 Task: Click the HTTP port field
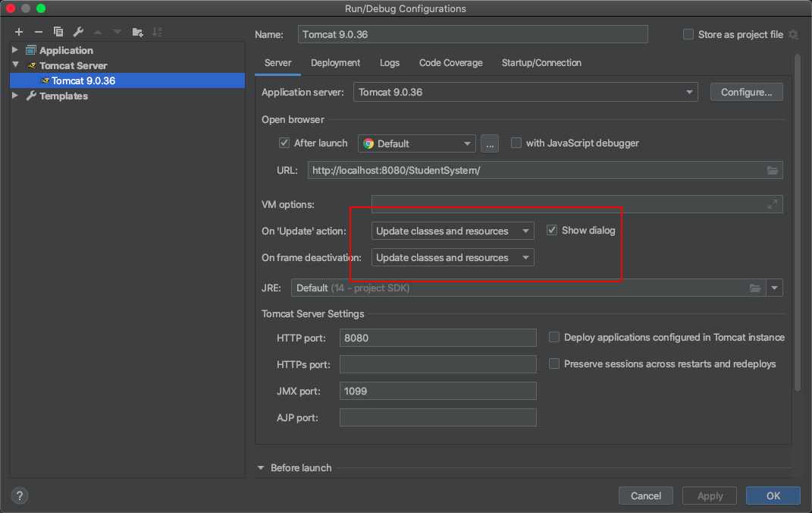438,338
